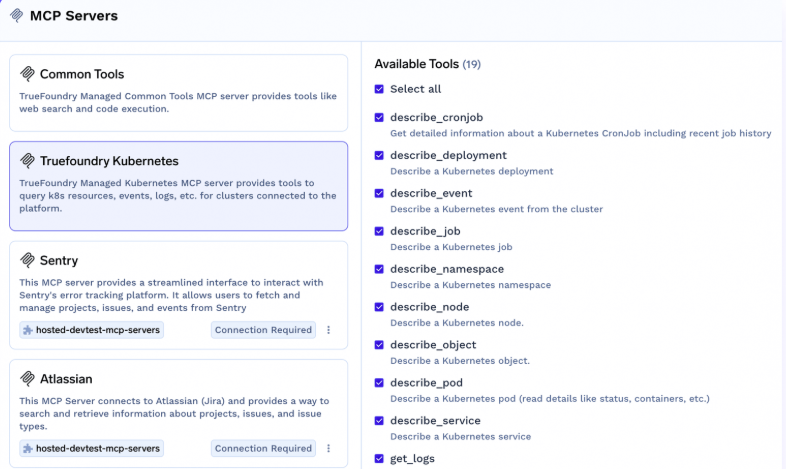Uncheck the describe_job tool
The height and width of the screenshot is (469, 786).
pos(379,231)
